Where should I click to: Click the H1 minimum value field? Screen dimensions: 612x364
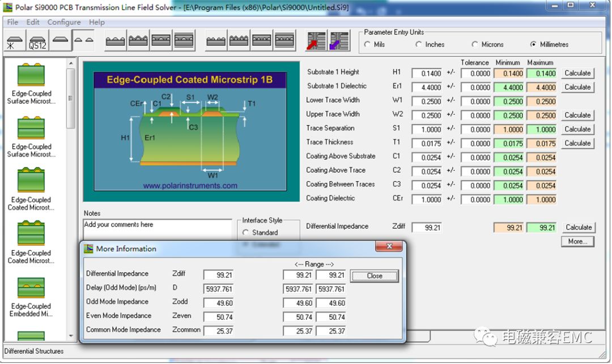pos(508,73)
